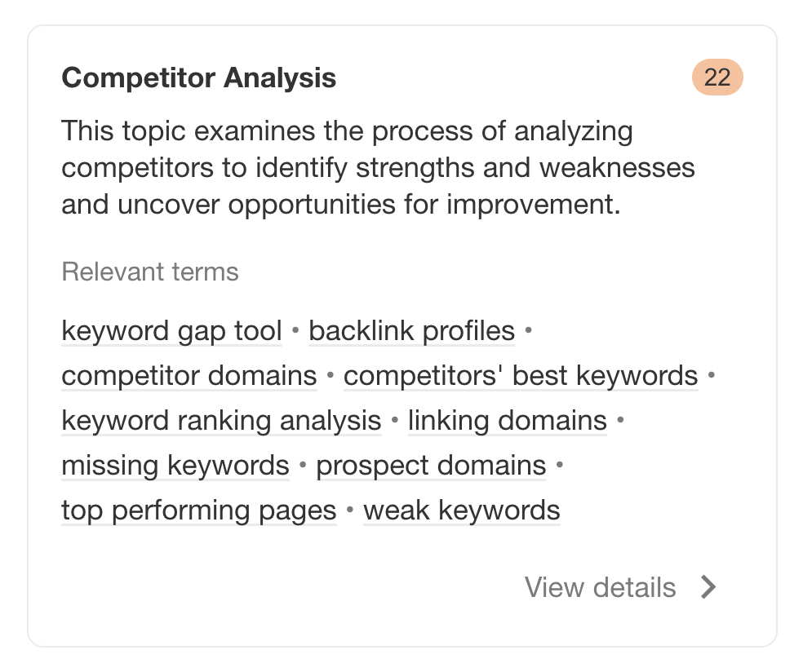Expand full details using the right-arrow chevron

coord(707,586)
